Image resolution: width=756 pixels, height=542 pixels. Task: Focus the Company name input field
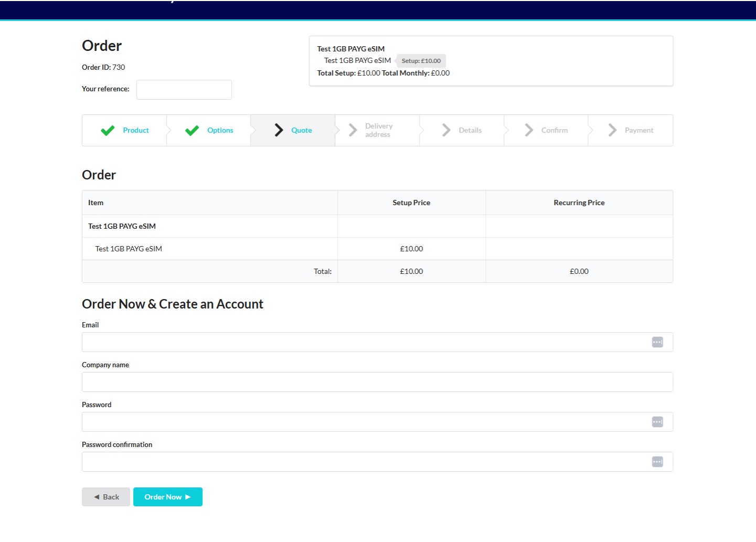pyautogui.click(x=377, y=382)
